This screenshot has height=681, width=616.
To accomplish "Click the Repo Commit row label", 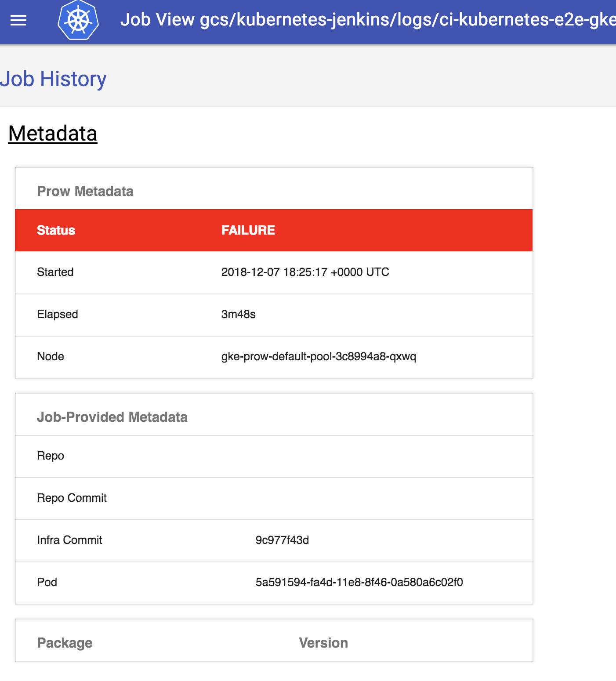I will point(72,498).
